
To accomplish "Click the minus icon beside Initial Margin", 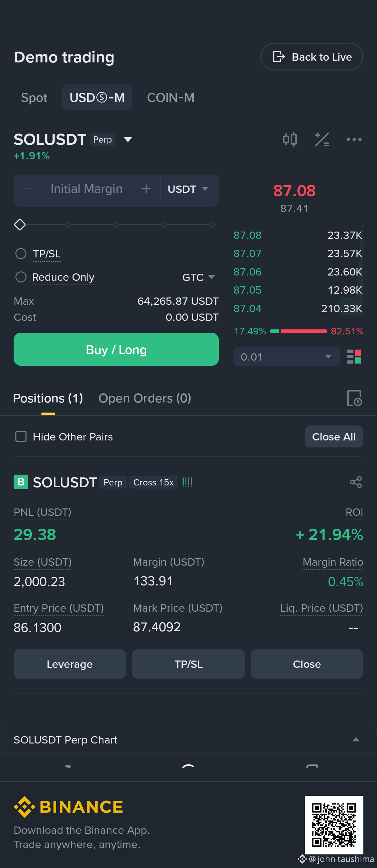I will [27, 189].
